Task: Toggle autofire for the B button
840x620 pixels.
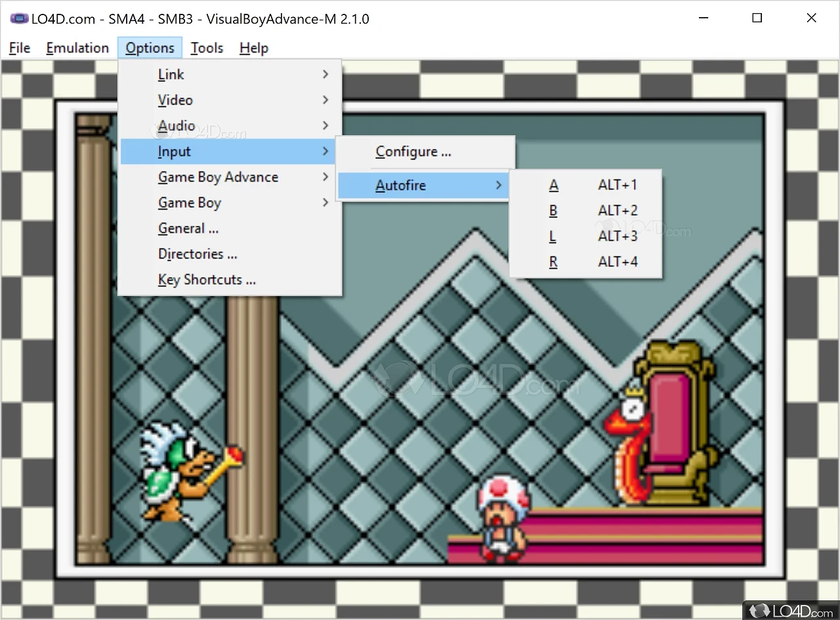Action: click(585, 211)
